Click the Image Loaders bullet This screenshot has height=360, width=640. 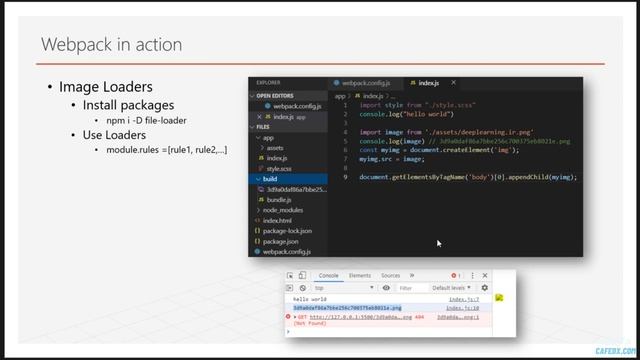106,87
